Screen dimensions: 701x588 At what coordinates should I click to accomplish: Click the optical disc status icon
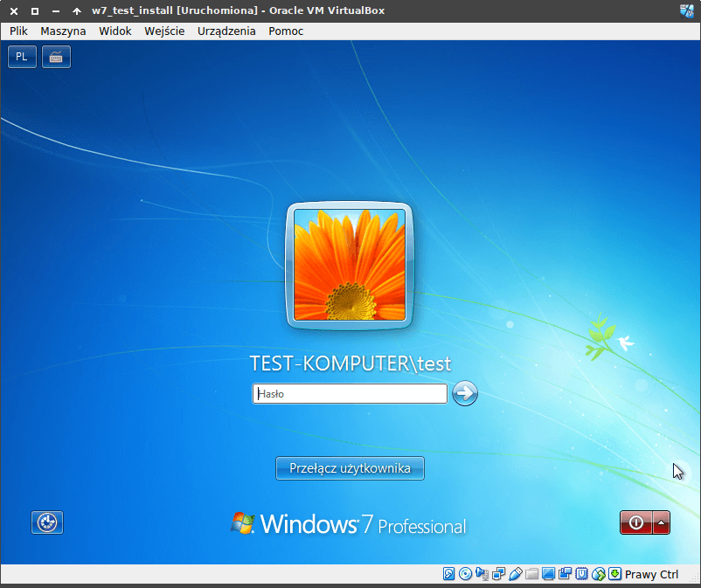click(465, 574)
